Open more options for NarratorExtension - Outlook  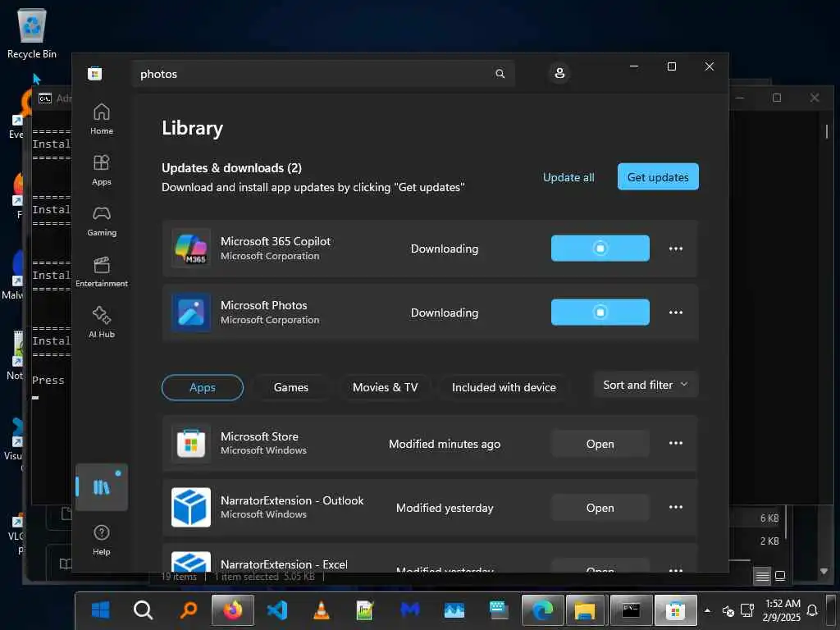pyautogui.click(x=676, y=507)
